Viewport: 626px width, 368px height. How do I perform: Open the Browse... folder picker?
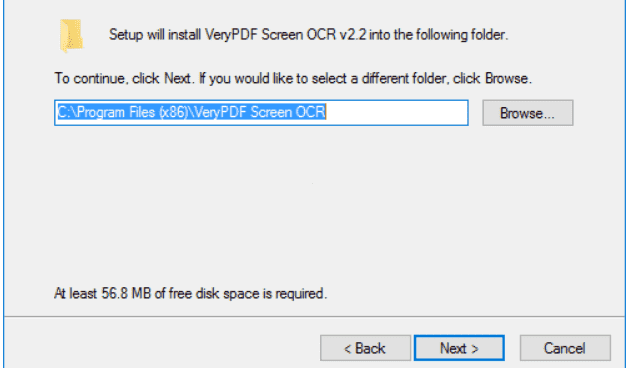pyautogui.click(x=527, y=113)
